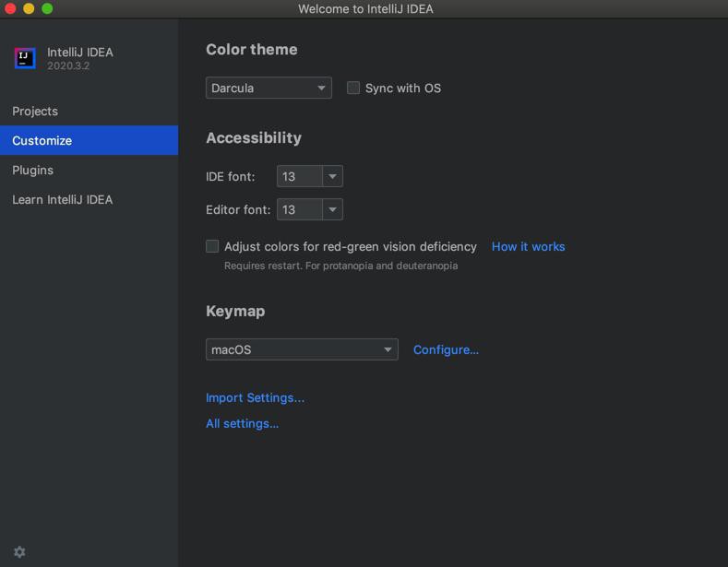Enable the Sync with OS checkbox

click(x=353, y=88)
